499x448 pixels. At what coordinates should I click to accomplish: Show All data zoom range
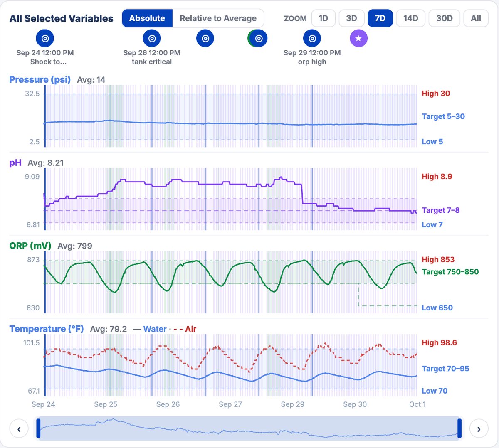click(476, 18)
